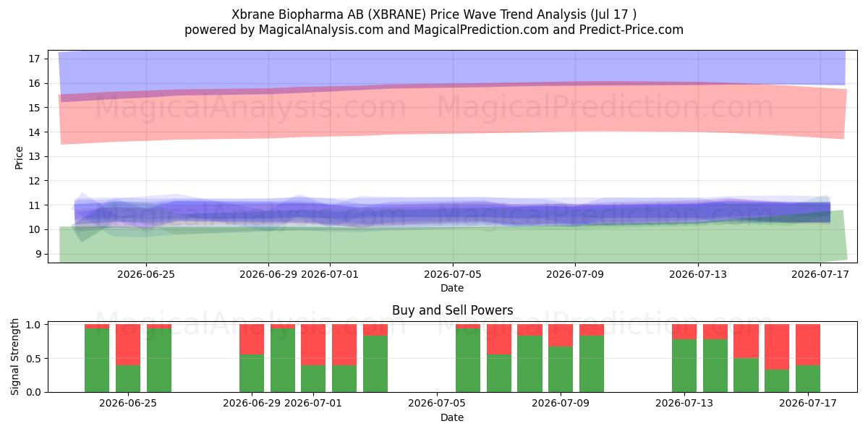Click the 'powered by MagicalAnalysis.com' subtitle line

click(434, 30)
